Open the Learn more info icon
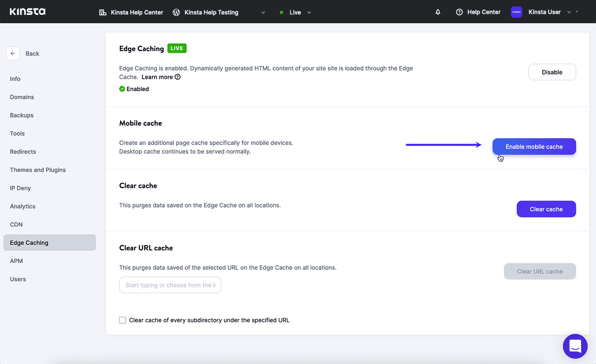The width and height of the screenshot is (596, 364). tap(178, 77)
